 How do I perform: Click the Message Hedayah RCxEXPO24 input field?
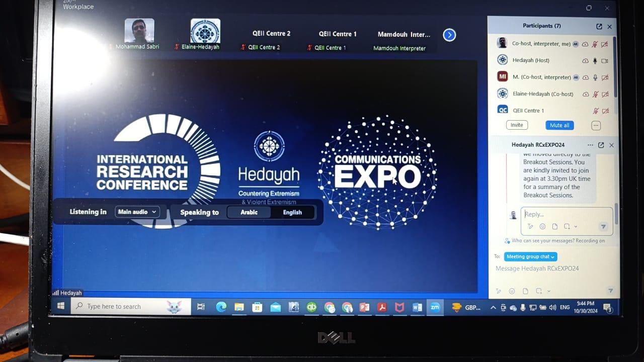tap(537, 269)
